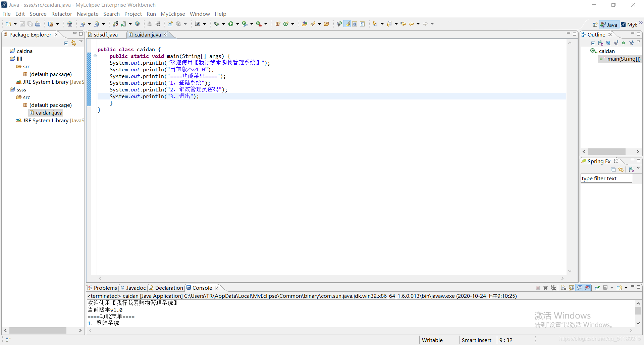Toggle Sort alphabetically in Outline

[x=600, y=43]
